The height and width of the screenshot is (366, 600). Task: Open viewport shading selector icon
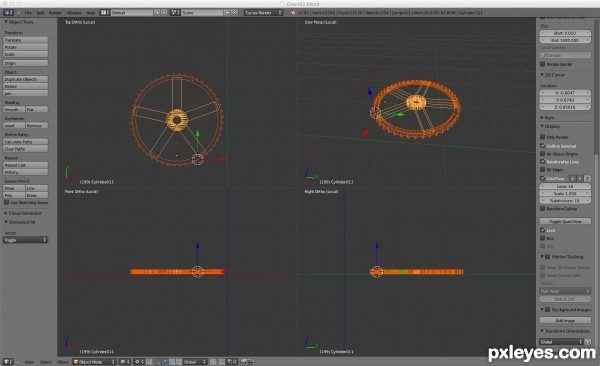[x=124, y=361]
